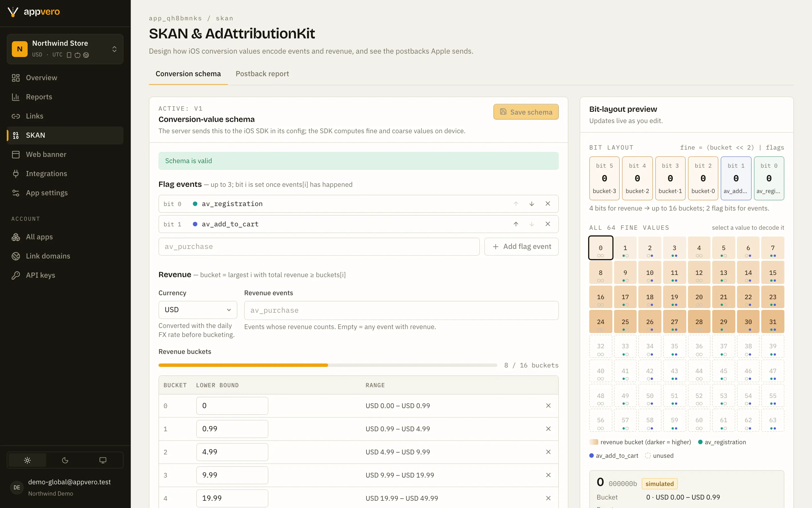812x508 pixels.
Task: Open the USD currency dropdown
Action: tap(198, 310)
